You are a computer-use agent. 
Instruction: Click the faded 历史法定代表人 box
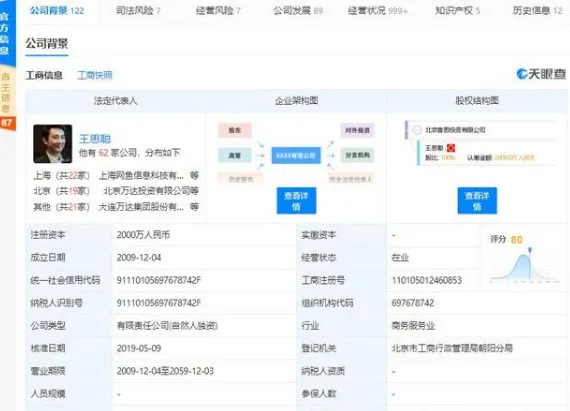click(x=350, y=179)
